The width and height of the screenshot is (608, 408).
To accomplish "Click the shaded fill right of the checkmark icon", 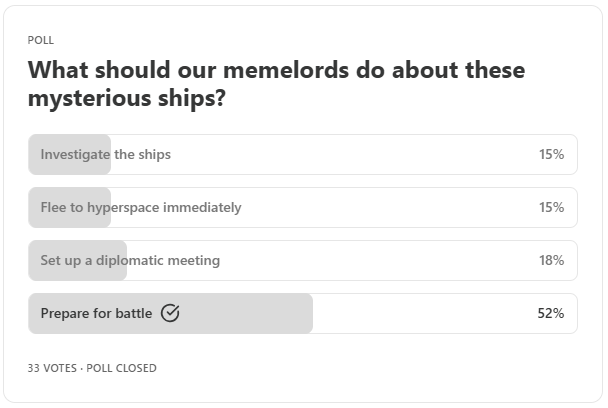I will coord(245,314).
